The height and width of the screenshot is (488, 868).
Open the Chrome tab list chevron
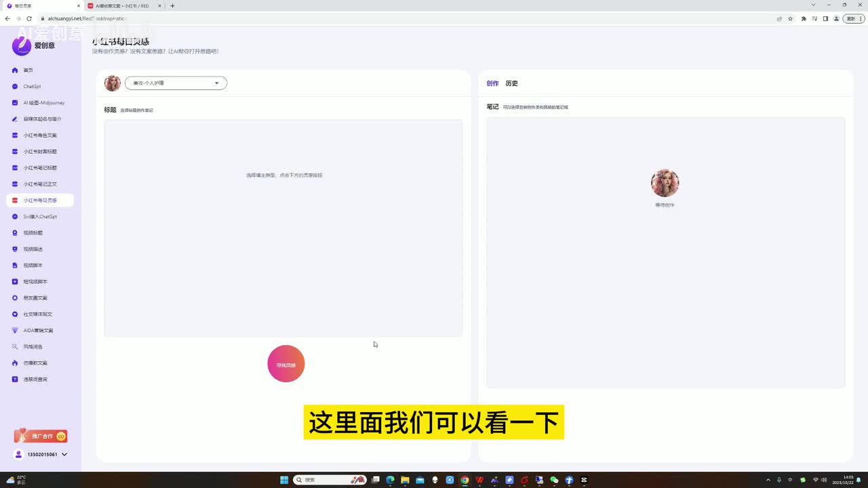point(813,5)
